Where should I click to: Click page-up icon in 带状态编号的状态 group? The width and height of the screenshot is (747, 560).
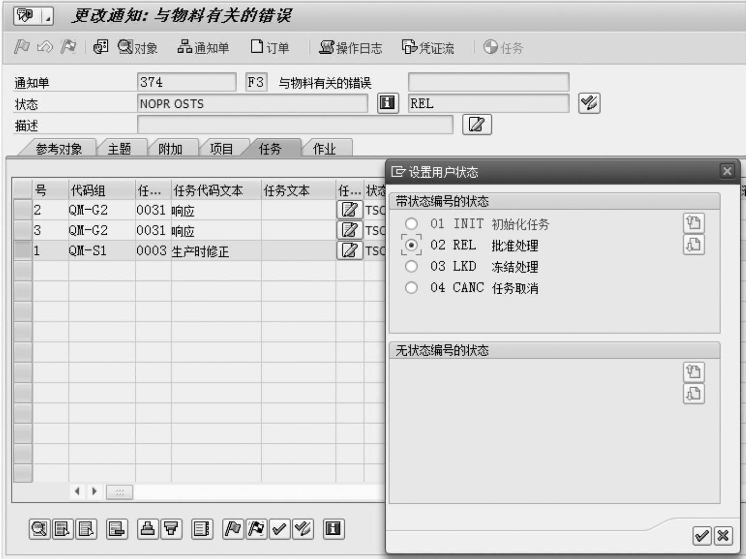pos(693,223)
